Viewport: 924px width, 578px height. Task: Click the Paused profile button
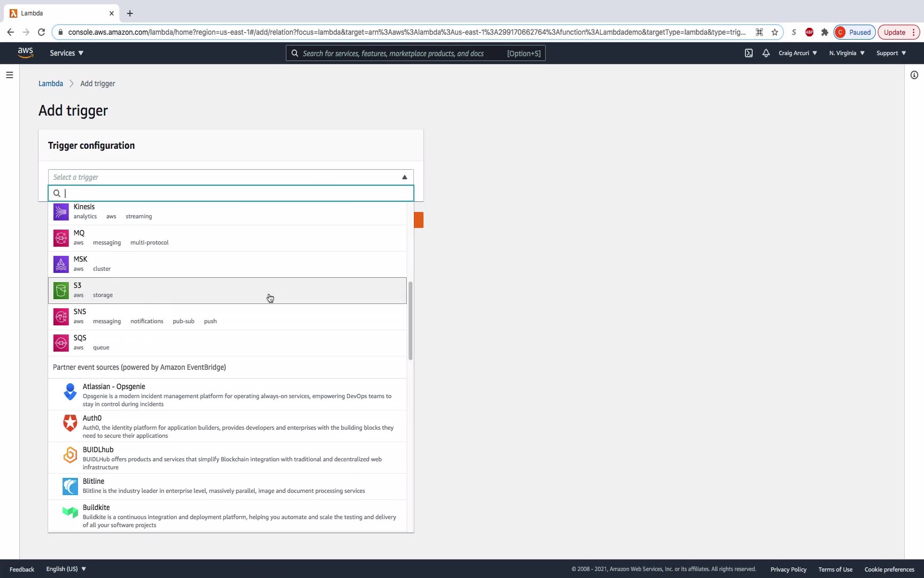point(854,32)
